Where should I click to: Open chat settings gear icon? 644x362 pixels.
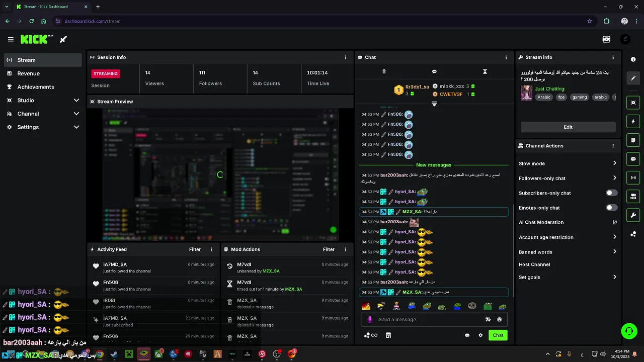[480, 335]
